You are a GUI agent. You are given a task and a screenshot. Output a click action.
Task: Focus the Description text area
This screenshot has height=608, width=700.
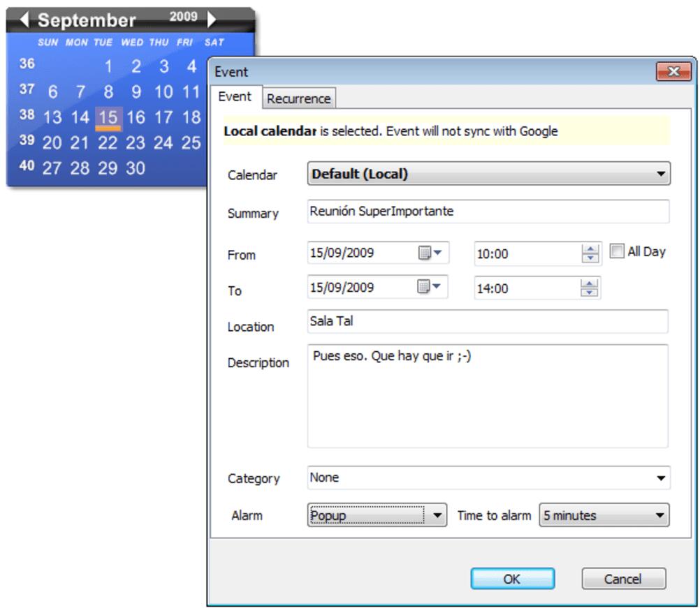coord(488,396)
